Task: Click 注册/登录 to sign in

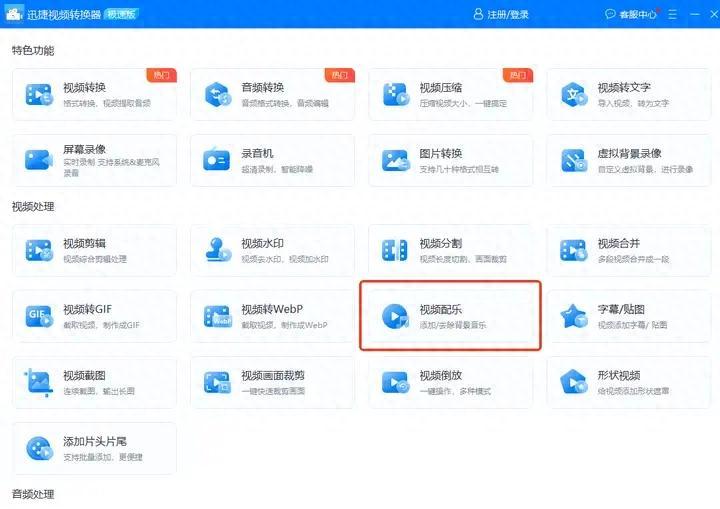Action: click(503, 14)
